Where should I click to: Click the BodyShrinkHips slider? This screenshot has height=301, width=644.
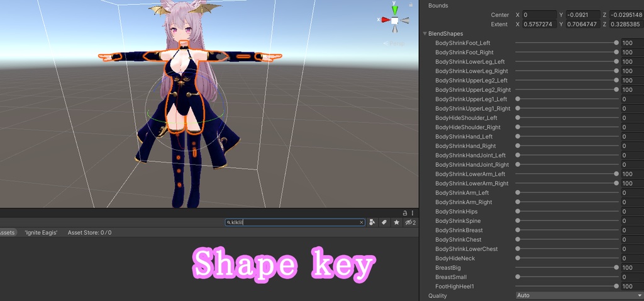[567, 212]
